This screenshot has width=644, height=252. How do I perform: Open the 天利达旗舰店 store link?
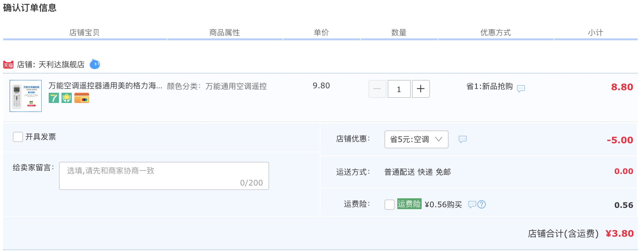(62, 65)
